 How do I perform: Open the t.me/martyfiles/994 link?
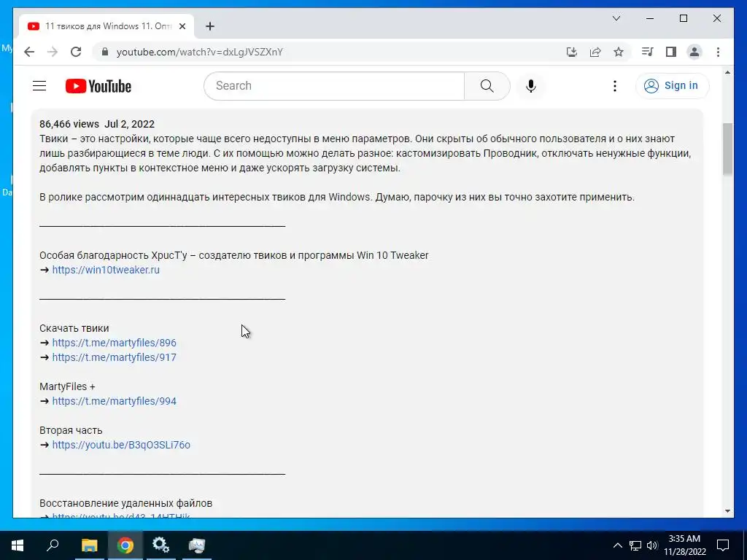(x=115, y=401)
